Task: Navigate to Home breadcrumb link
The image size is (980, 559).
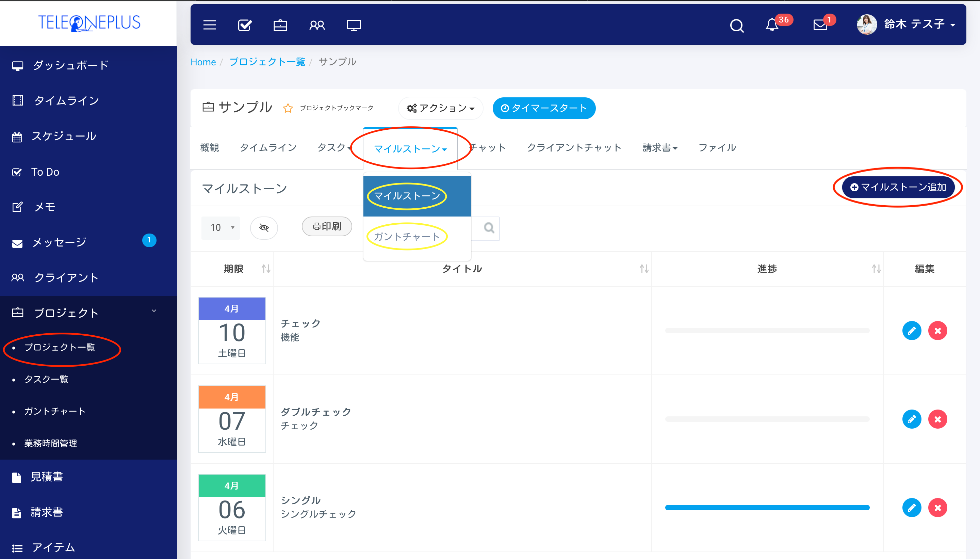Action: 202,62
